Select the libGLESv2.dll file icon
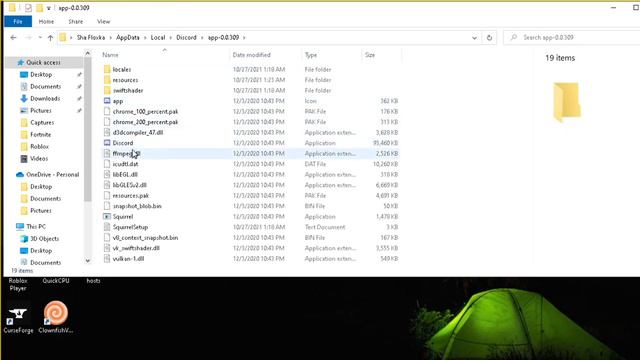The image size is (640, 360). point(107,185)
